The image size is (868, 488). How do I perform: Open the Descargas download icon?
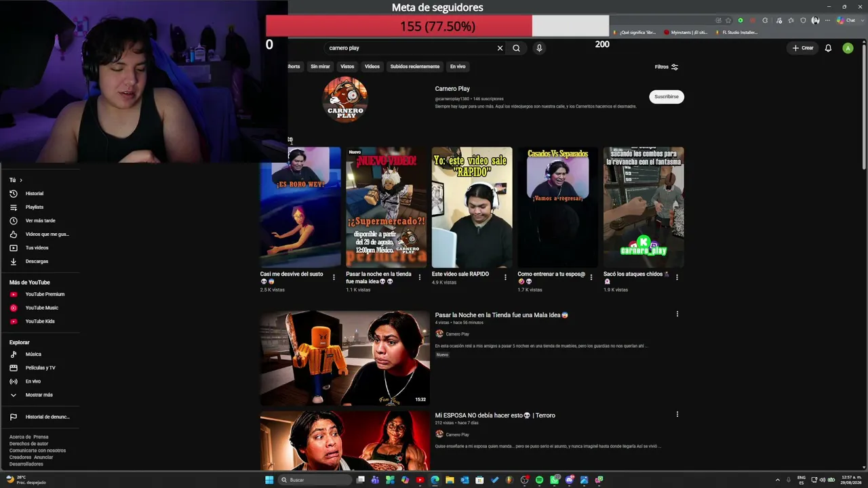tap(13, 261)
